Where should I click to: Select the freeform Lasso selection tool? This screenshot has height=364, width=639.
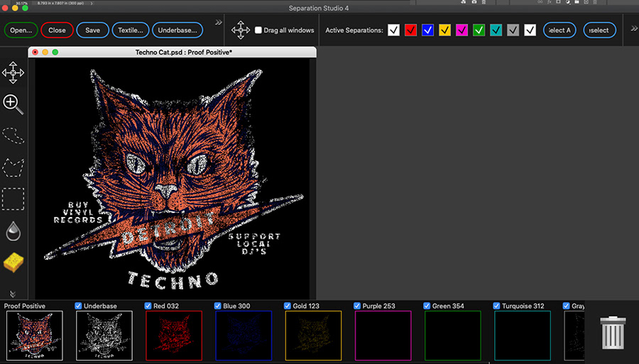13,136
